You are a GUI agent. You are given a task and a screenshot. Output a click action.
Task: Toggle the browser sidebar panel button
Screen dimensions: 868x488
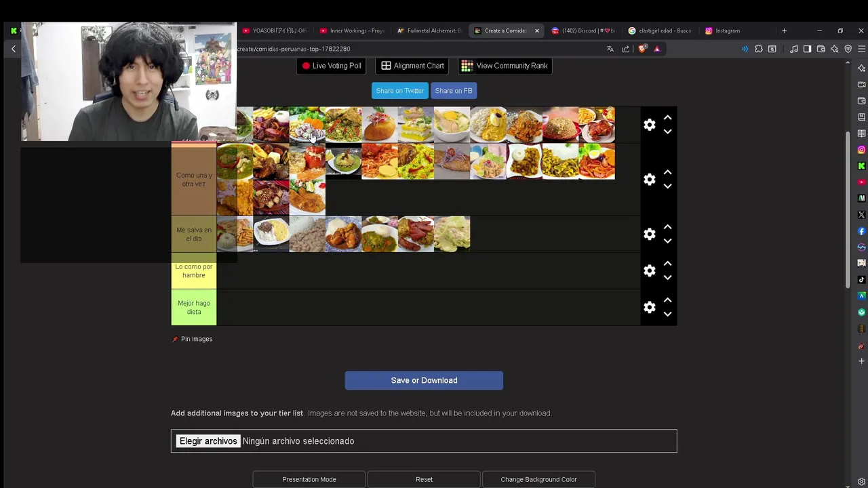coord(807,49)
